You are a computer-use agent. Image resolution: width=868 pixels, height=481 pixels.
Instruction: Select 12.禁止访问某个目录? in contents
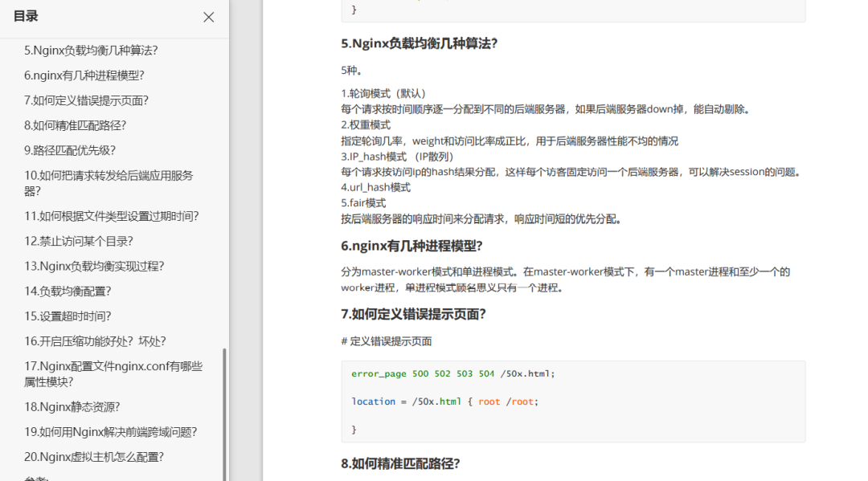pyautogui.click(x=79, y=241)
